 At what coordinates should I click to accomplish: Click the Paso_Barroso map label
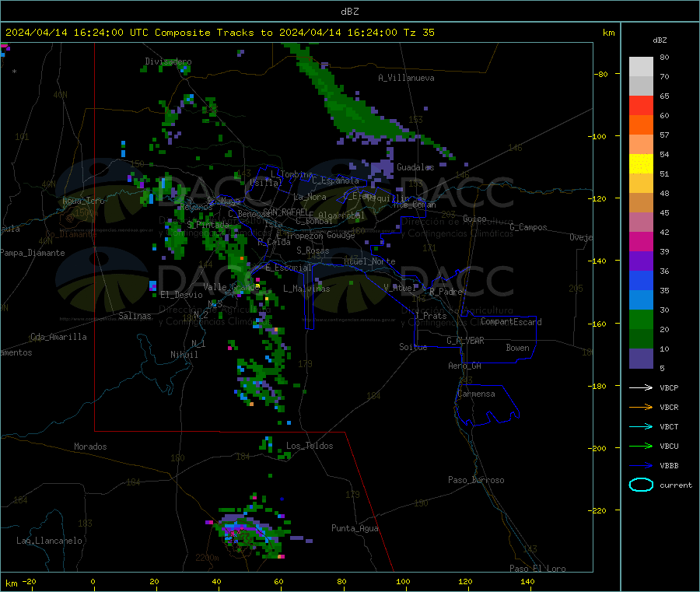pyautogui.click(x=476, y=480)
